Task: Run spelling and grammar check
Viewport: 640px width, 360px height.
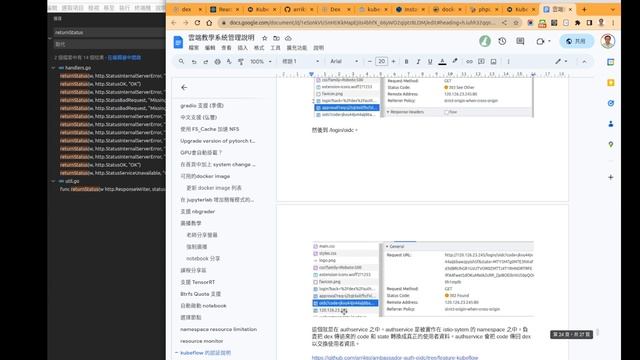Action: [x=229, y=62]
